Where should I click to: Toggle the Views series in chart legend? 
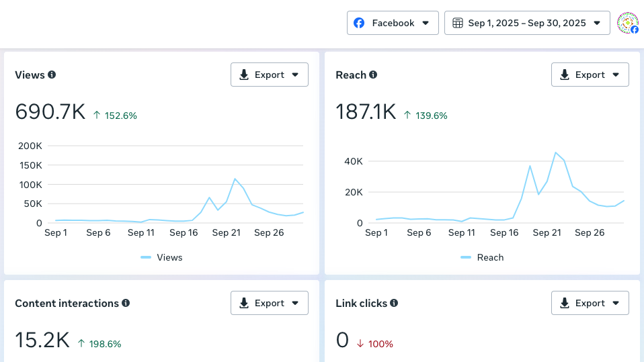(x=162, y=257)
